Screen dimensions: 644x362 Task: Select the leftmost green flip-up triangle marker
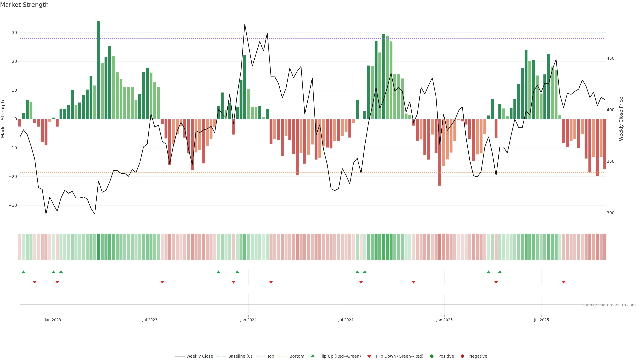pyautogui.click(x=23, y=272)
